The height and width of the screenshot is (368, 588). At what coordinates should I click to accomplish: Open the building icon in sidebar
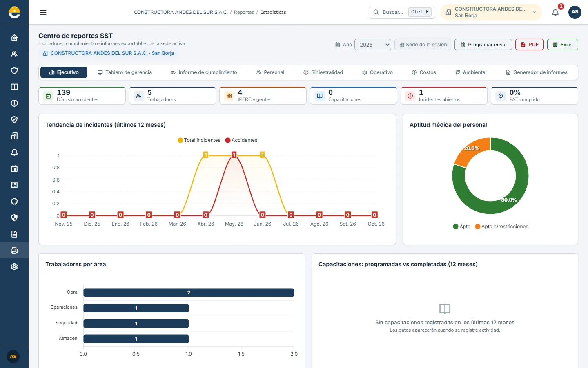tap(14, 136)
